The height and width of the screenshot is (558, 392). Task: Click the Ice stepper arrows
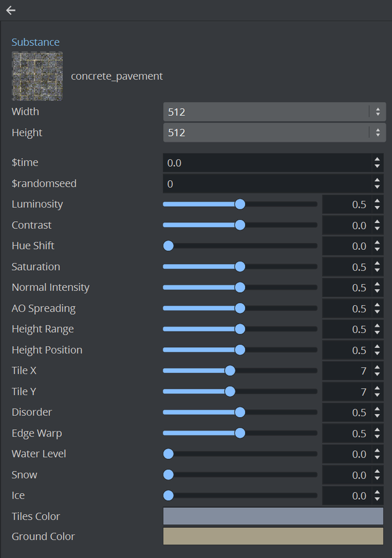(x=377, y=496)
